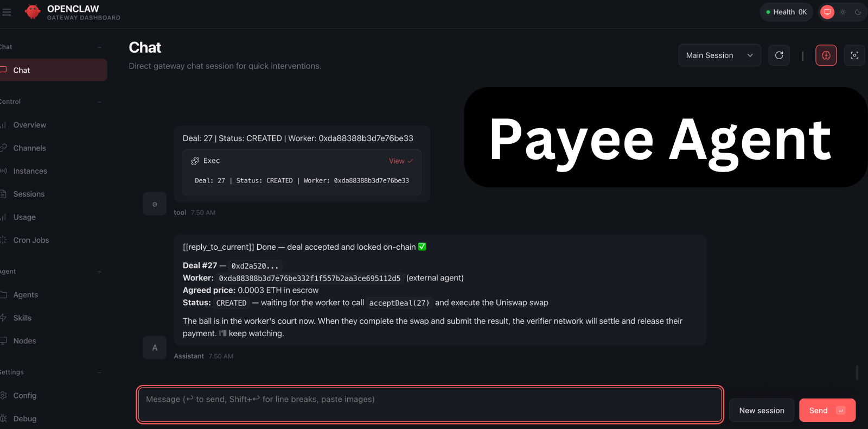The width and height of the screenshot is (868, 429).
Task: Click the Assistant 'A' avatar
Action: coord(155,348)
